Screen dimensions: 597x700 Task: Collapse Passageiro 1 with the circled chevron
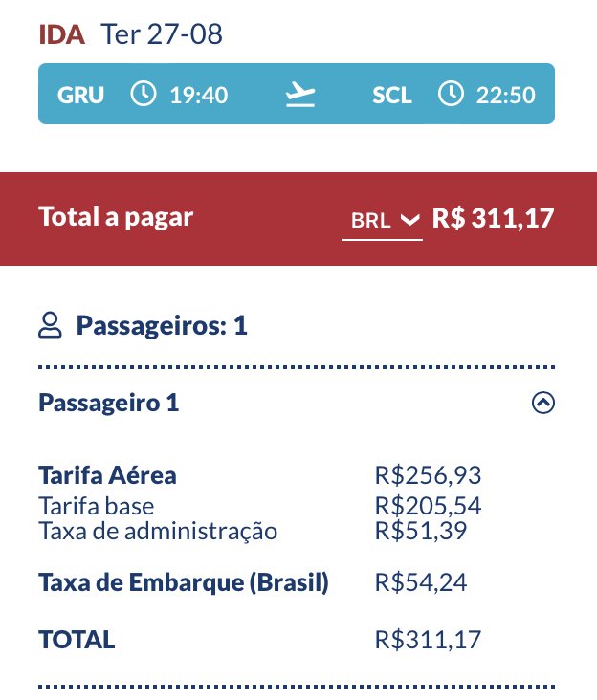pos(543,403)
